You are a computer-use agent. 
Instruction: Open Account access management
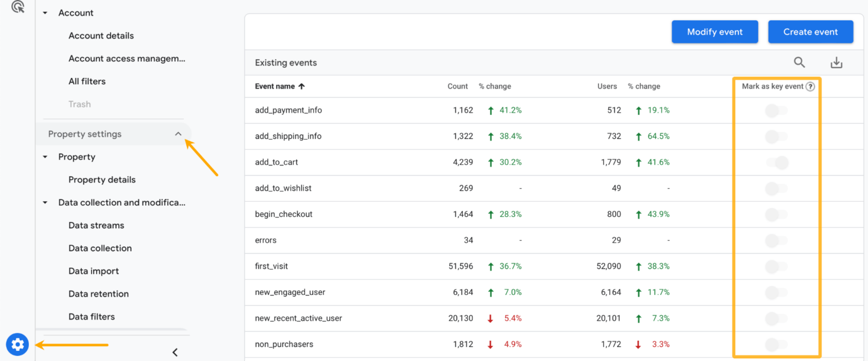126,58
